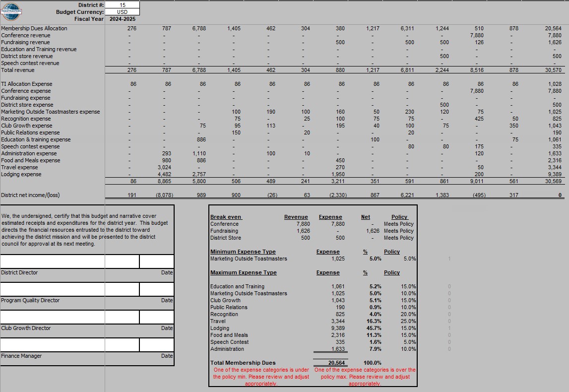Click the 'Administration expense' row label
The width and height of the screenshot is (569, 392).
(x=29, y=153)
